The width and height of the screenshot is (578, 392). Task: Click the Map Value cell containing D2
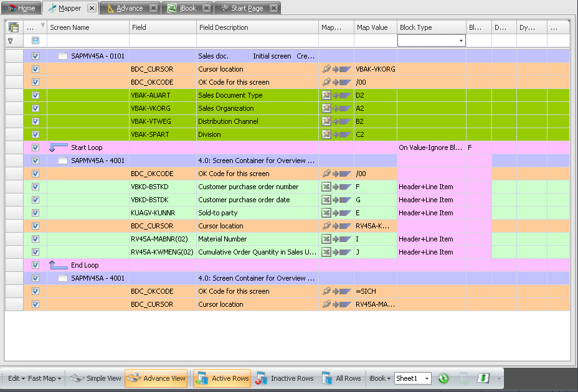click(375, 95)
